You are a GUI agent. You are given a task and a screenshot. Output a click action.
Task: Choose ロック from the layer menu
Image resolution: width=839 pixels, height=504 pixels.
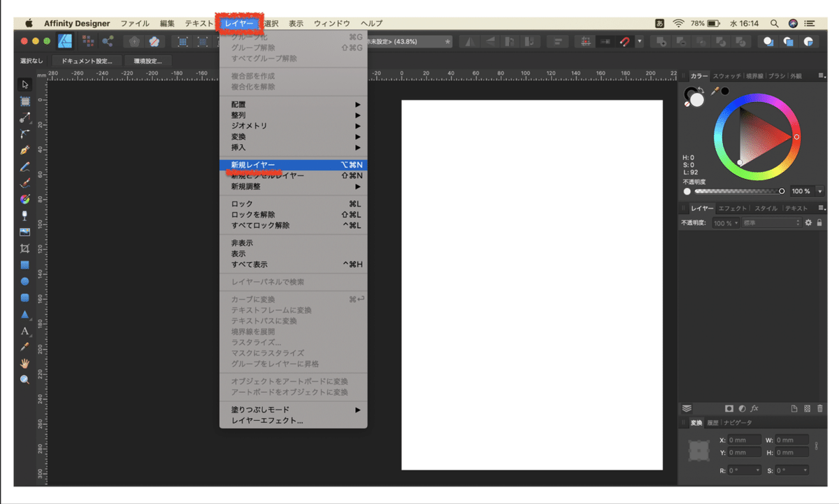pos(294,203)
